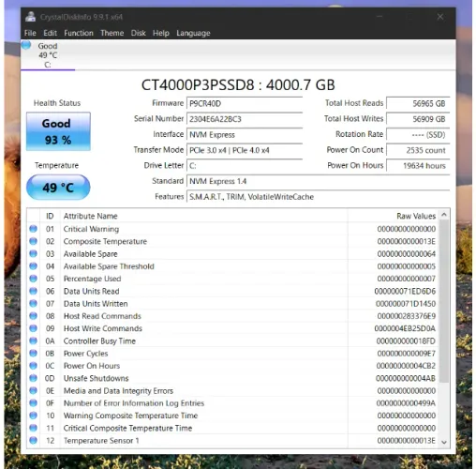The image size is (476, 469).
Task: Click the blue status orb above drive C:
Action: pyautogui.click(x=26, y=45)
